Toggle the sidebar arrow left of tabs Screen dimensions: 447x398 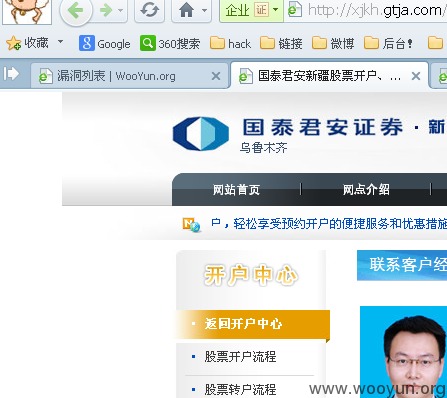pyautogui.click(x=11, y=74)
